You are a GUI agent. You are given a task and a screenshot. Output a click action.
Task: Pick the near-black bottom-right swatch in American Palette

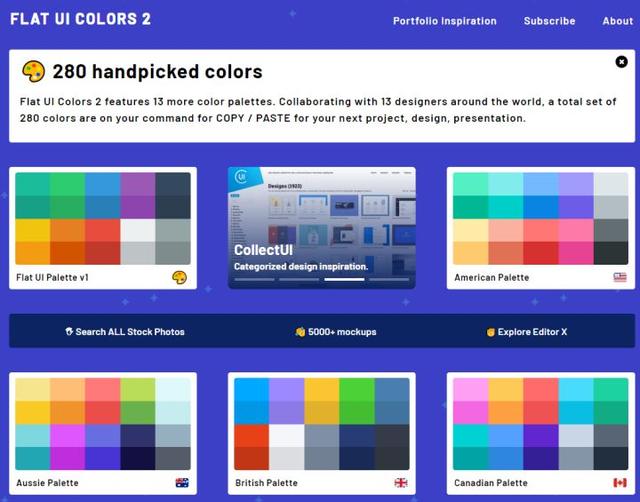pos(611,253)
